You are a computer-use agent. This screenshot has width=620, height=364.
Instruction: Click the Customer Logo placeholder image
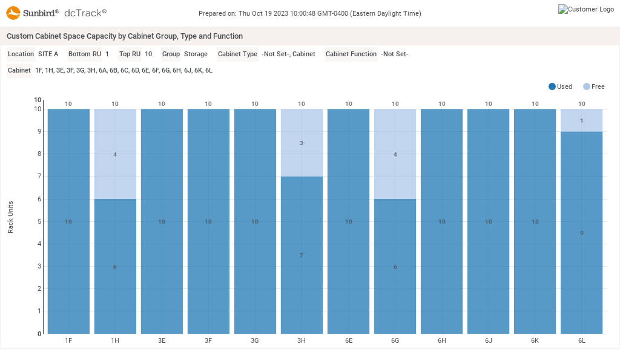pyautogui.click(x=586, y=9)
